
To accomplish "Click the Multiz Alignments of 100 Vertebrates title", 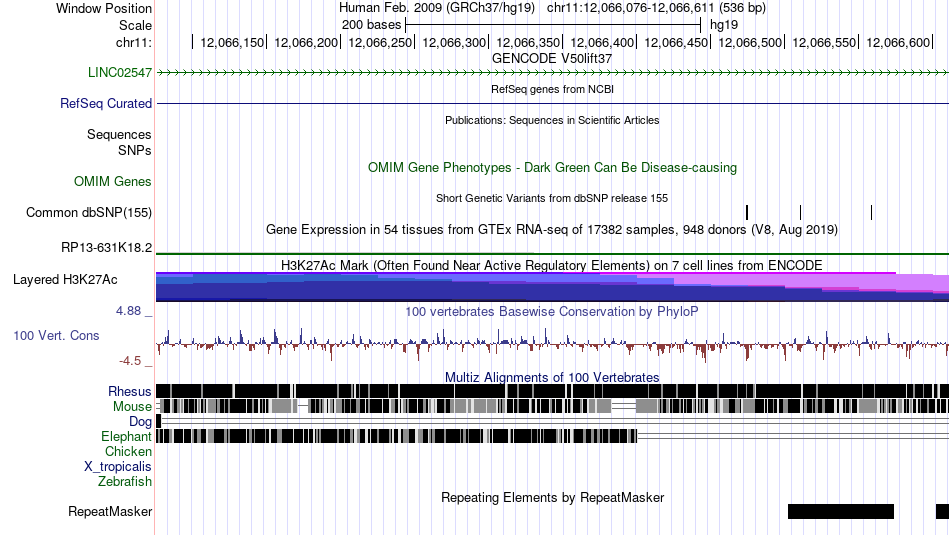I will 552,377.
